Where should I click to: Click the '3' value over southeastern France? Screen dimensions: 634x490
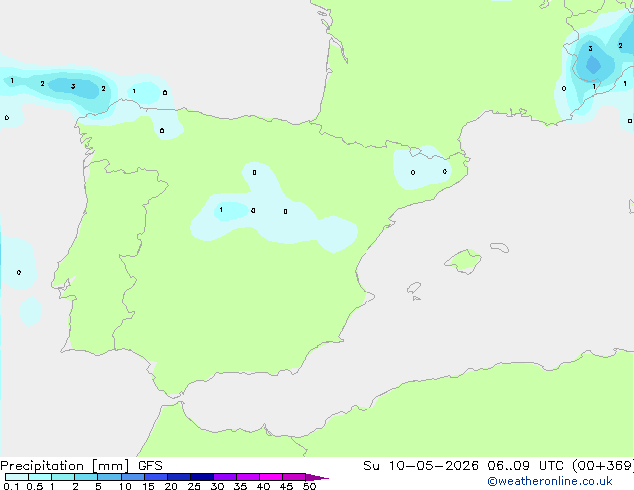click(x=590, y=49)
